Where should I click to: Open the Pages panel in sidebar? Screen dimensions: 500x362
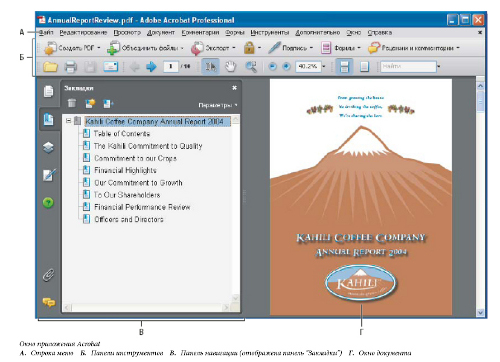[49, 91]
